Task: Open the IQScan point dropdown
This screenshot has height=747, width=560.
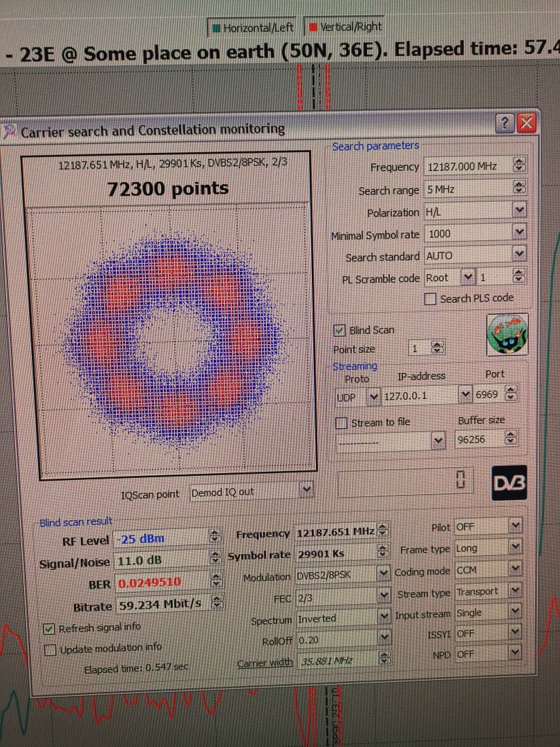Action: click(x=306, y=490)
